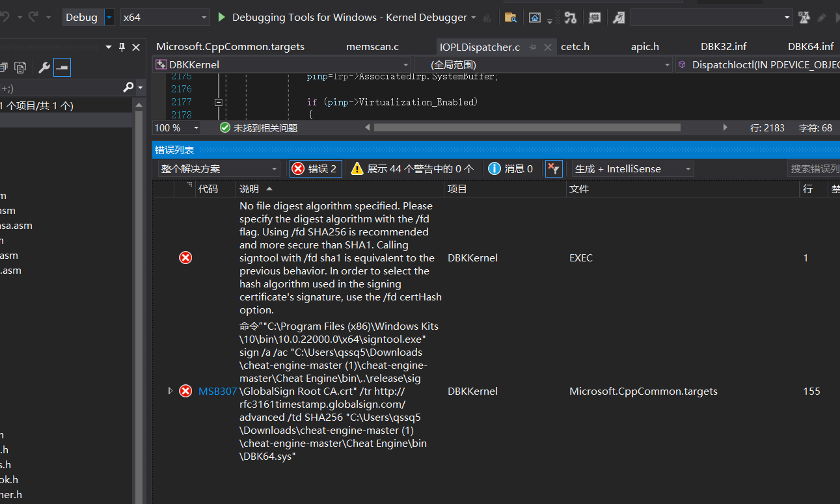Switch to the IOPLDispatcher.c tab
840x504 pixels.
[x=480, y=46]
